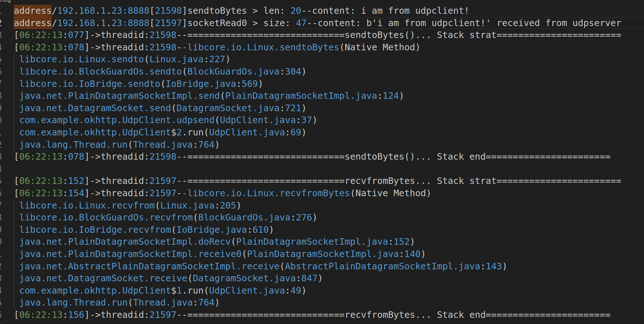Select PlainDatagramSocketImpl.java:152 doRecv frame
The height and width of the screenshot is (324, 644).
[x=323, y=242]
